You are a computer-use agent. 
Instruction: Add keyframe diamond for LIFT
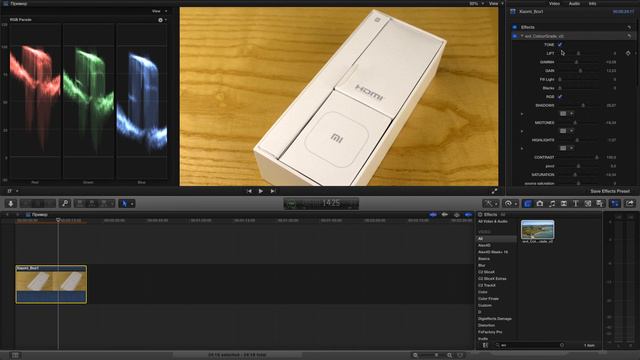point(628,53)
